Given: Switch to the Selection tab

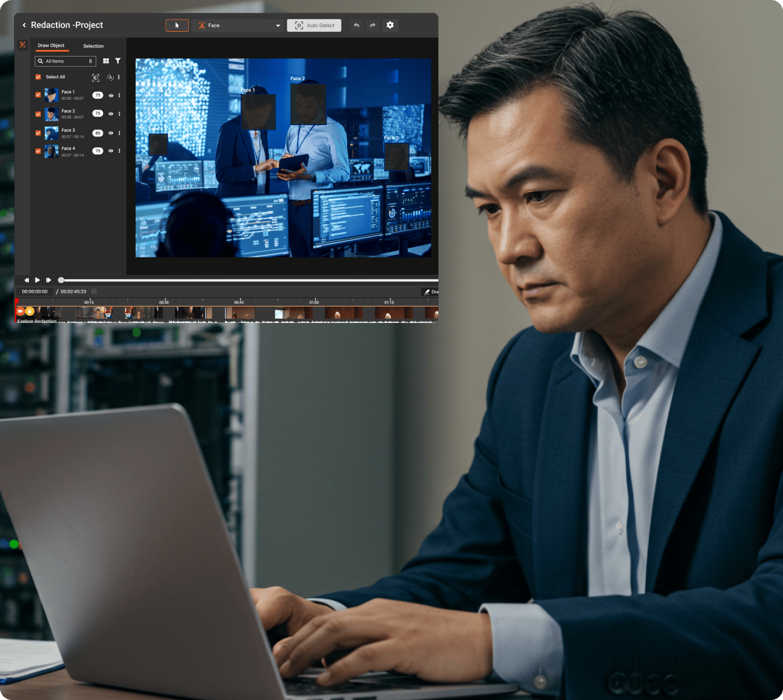Looking at the screenshot, I should pyautogui.click(x=93, y=46).
